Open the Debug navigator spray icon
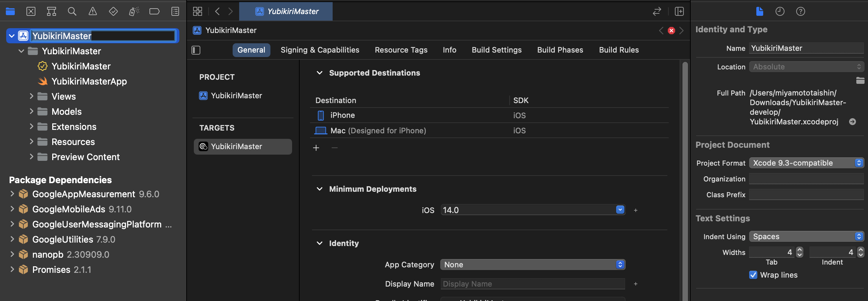This screenshot has height=301, width=868. click(134, 11)
